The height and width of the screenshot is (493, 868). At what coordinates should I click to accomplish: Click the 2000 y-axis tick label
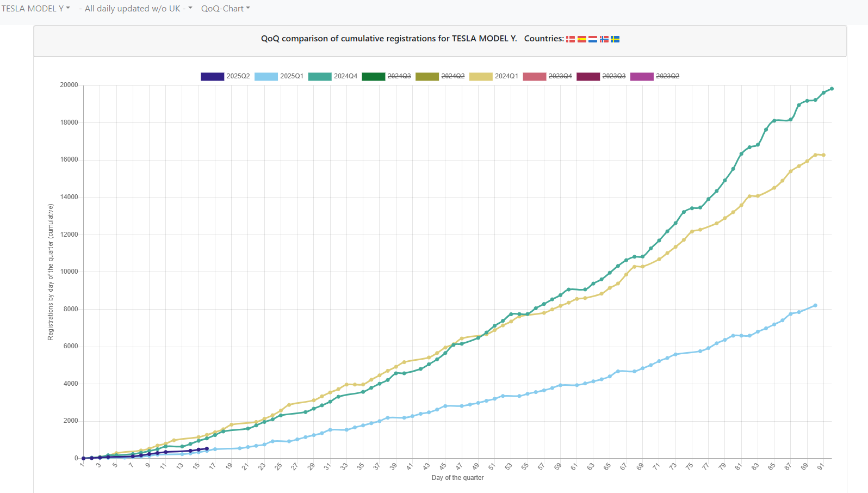(71, 421)
